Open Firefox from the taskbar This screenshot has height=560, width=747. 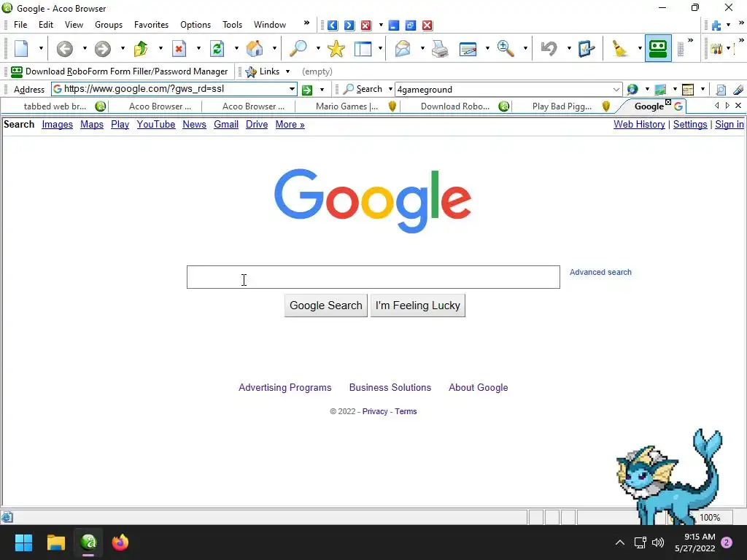tap(120, 542)
